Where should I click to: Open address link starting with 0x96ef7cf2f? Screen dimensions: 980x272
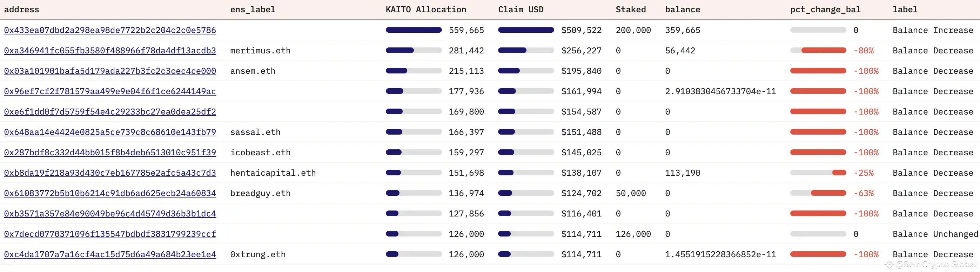pos(110,91)
